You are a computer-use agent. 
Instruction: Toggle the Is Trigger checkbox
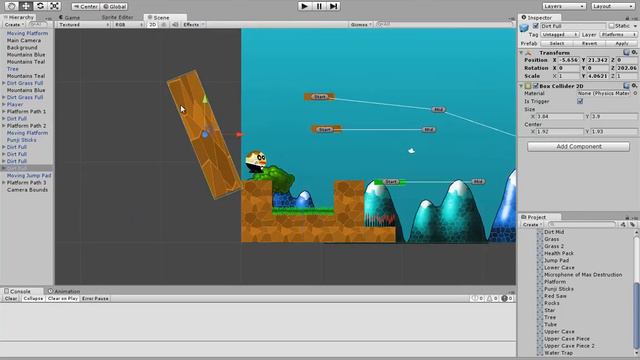[x=580, y=101]
